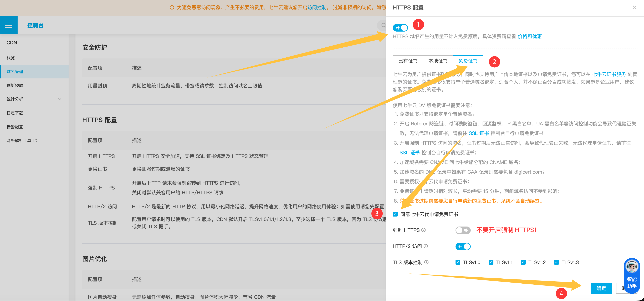Click the 控制台 header title

[x=35, y=25]
